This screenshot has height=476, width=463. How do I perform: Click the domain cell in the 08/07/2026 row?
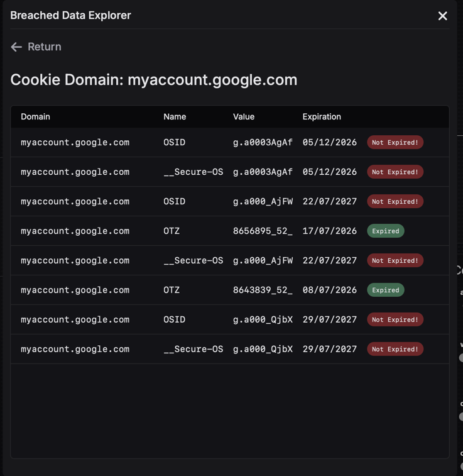(x=75, y=290)
